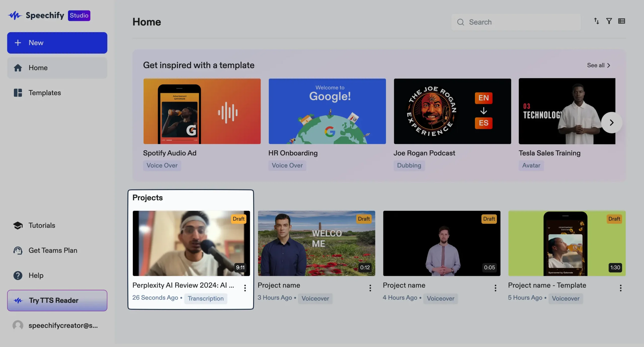Click the New button

[x=57, y=43]
